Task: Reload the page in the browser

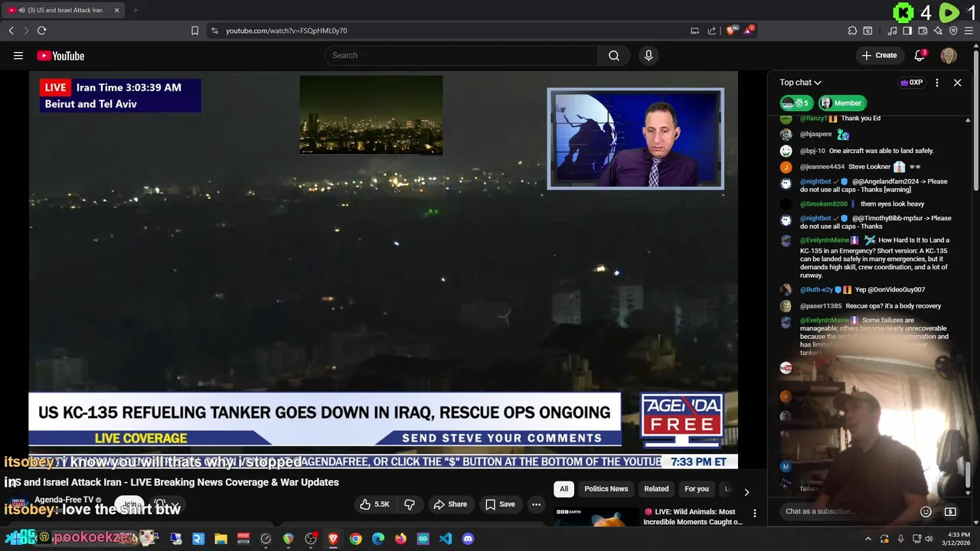Action: tap(41, 31)
